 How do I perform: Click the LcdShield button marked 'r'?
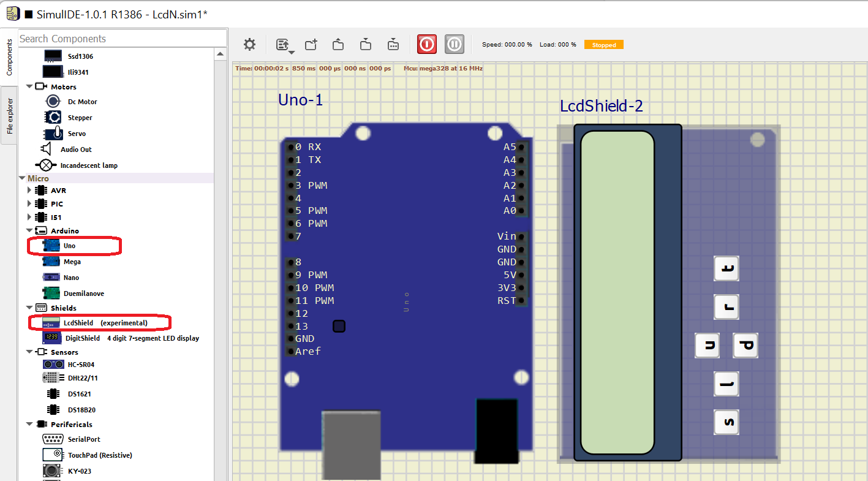point(727,307)
